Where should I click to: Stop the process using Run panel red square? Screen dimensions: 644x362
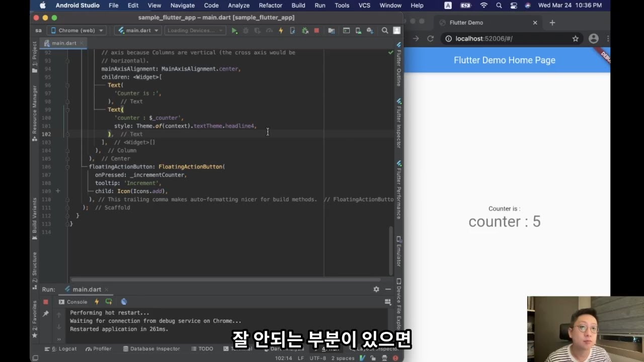tap(46, 302)
